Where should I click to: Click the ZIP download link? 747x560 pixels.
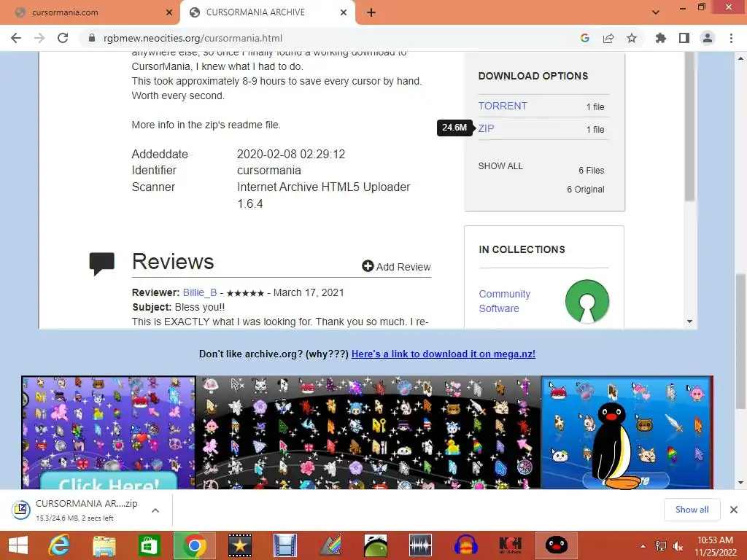pyautogui.click(x=486, y=128)
